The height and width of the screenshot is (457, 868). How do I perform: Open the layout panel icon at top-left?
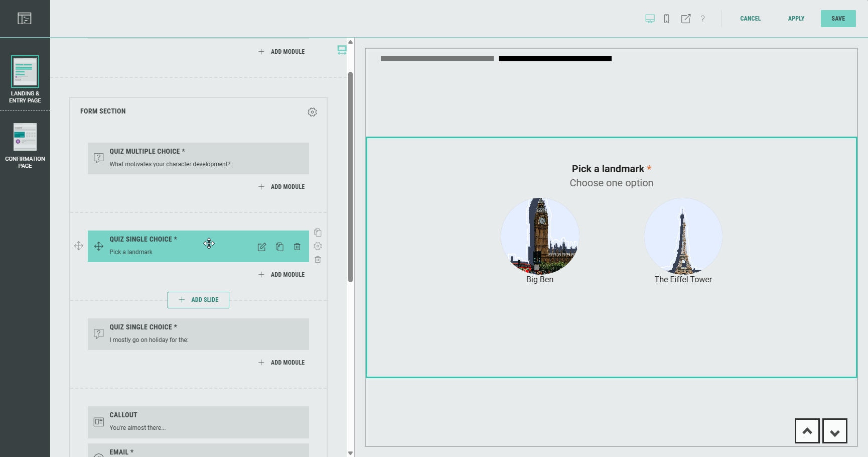tap(24, 19)
